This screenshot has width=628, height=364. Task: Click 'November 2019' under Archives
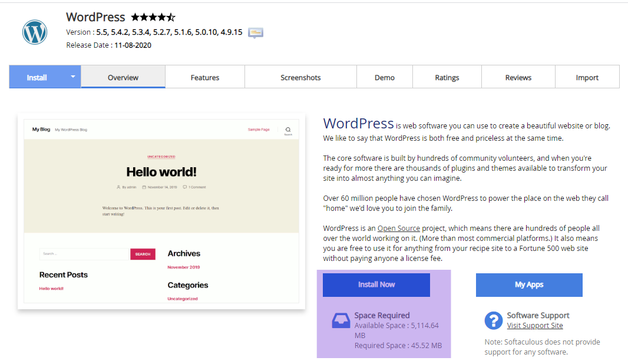(183, 267)
